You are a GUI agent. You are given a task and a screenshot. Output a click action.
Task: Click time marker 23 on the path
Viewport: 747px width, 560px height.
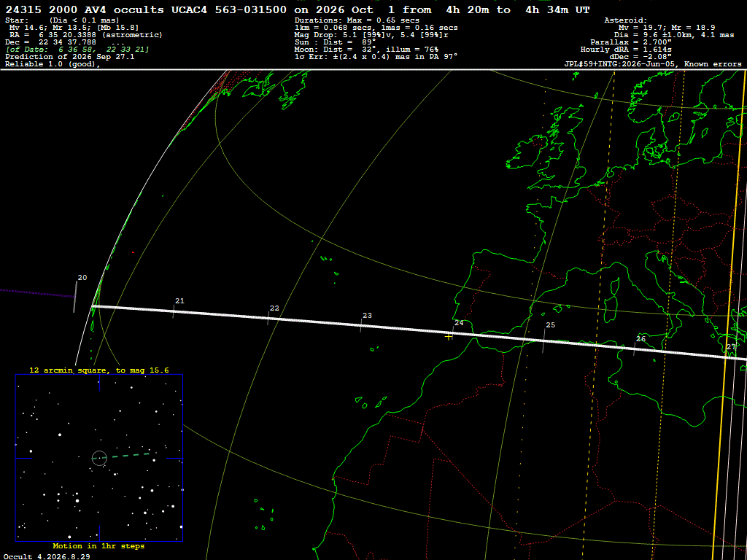(x=368, y=316)
